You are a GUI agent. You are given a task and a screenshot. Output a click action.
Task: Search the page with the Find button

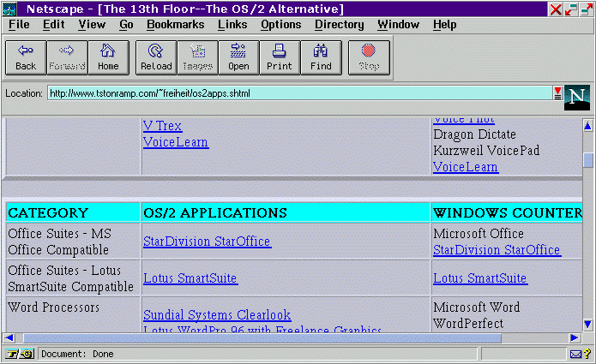[321, 57]
